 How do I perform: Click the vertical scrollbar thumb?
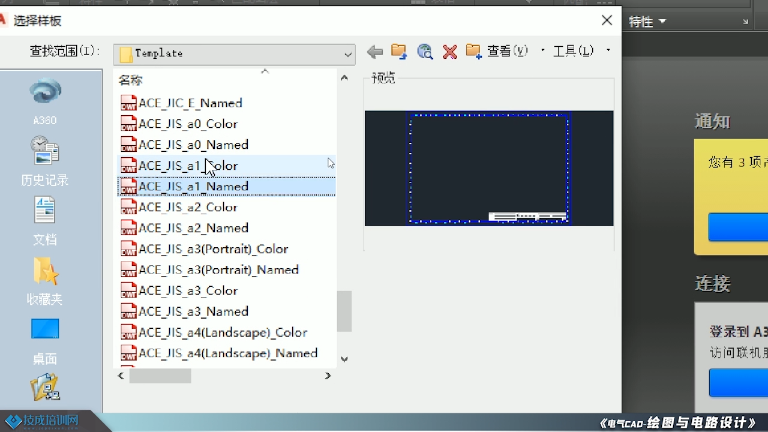tap(344, 311)
